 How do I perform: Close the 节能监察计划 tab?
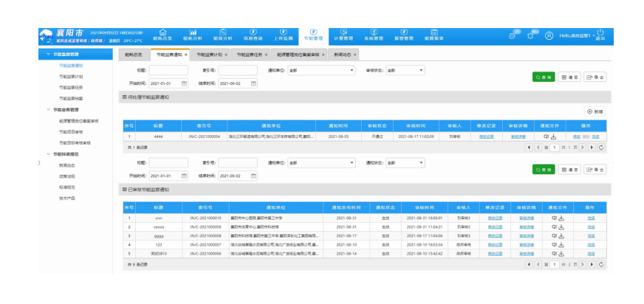pyautogui.click(x=226, y=55)
